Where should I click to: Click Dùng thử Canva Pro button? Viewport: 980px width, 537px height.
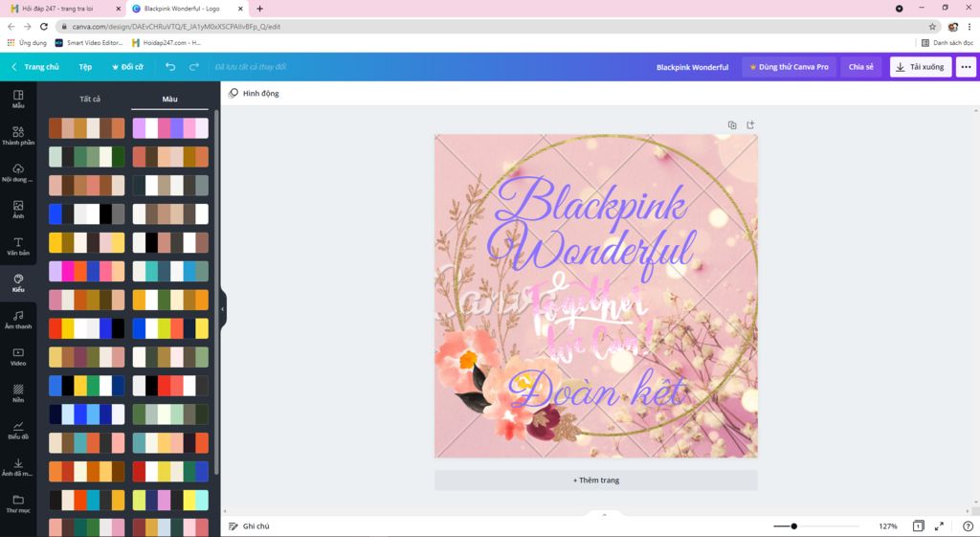pyautogui.click(x=789, y=67)
